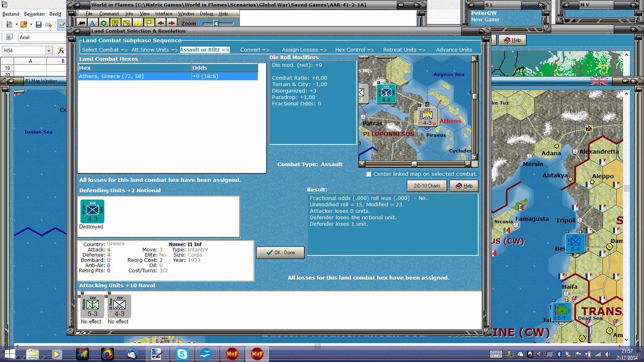
Task: Check Center linked map on selected combat
Action: tap(369, 174)
